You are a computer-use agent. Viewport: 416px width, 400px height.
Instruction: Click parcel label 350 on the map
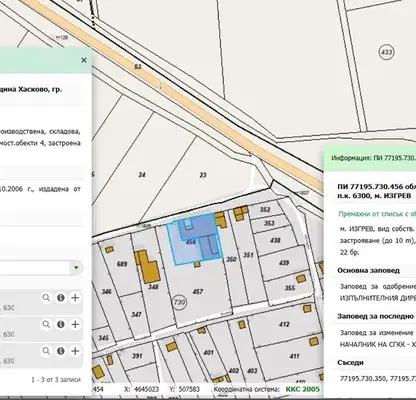click(x=231, y=259)
